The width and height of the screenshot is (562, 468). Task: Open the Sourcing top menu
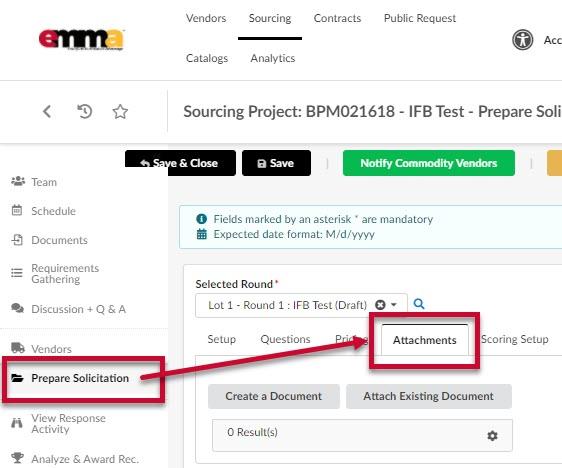[270, 18]
